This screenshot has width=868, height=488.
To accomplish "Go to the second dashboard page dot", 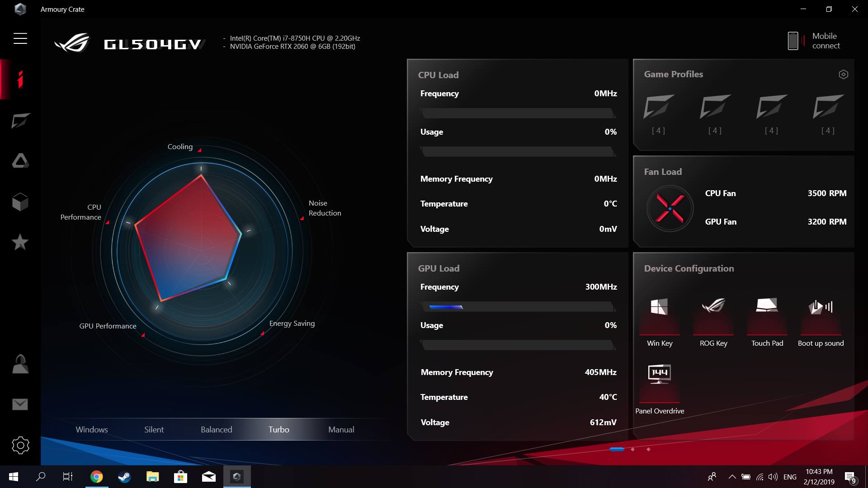I will tap(632, 449).
